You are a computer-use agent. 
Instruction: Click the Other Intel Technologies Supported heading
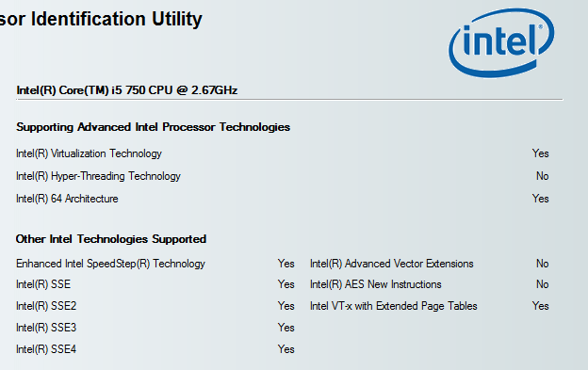tap(111, 239)
